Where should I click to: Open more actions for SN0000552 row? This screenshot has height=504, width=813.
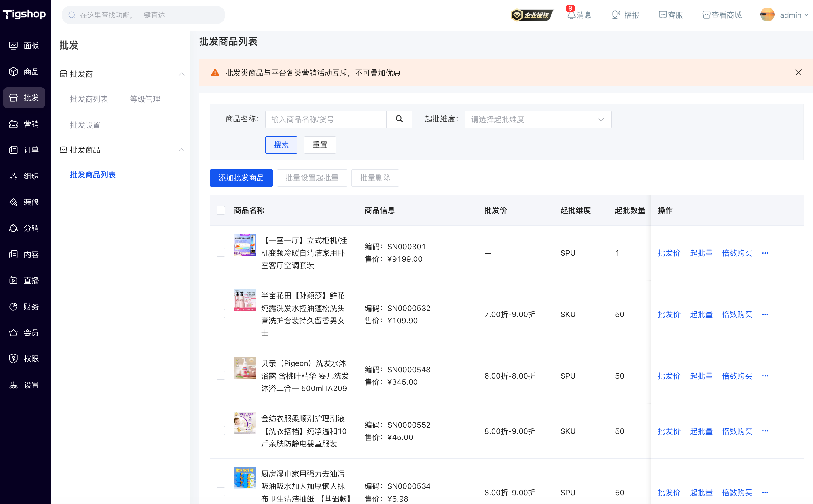765,431
